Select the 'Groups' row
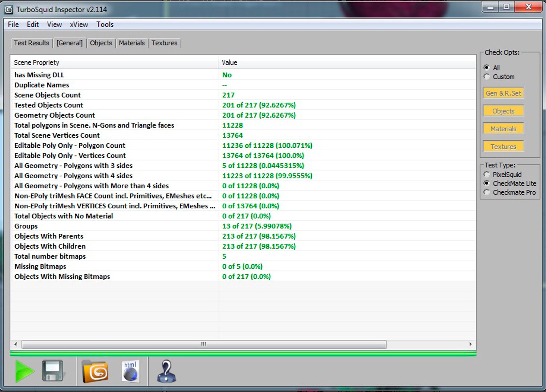 point(243,226)
